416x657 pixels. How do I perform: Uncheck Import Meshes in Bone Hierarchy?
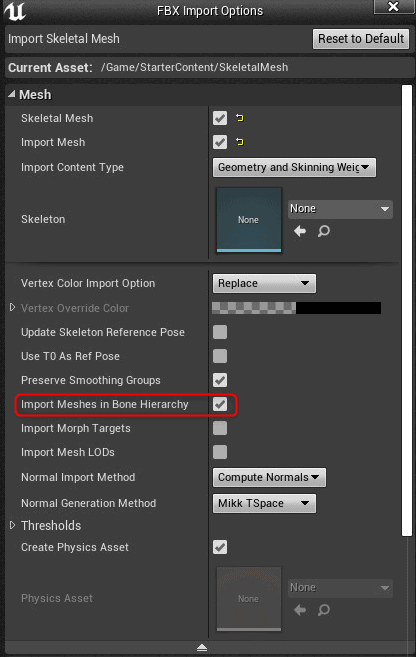[220, 404]
